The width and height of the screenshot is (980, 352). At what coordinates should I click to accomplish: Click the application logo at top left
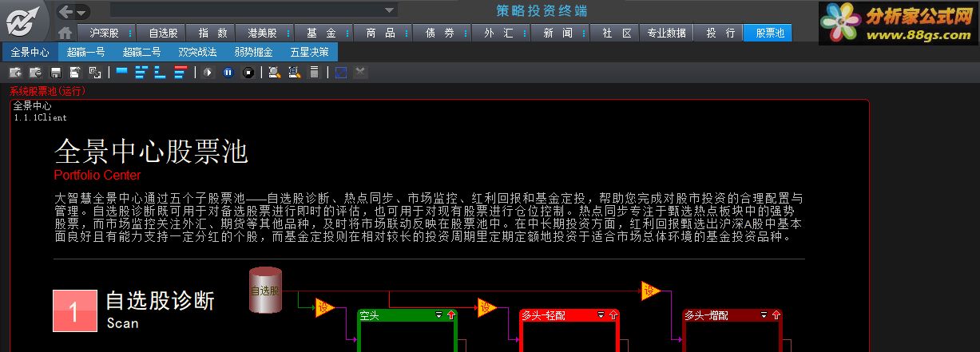click(24, 20)
